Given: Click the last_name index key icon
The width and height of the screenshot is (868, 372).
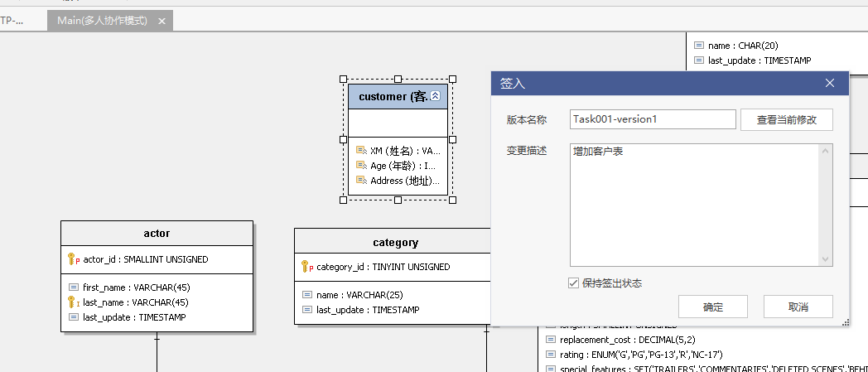Looking at the screenshot, I should coord(73,302).
